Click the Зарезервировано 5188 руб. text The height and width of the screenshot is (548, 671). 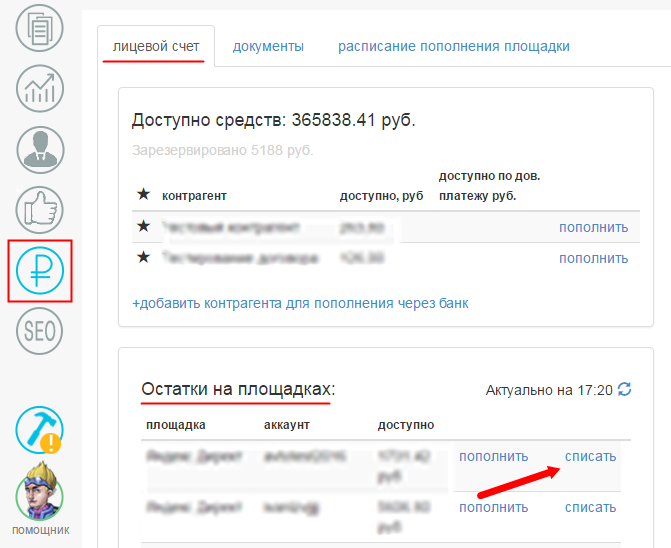coord(223,150)
